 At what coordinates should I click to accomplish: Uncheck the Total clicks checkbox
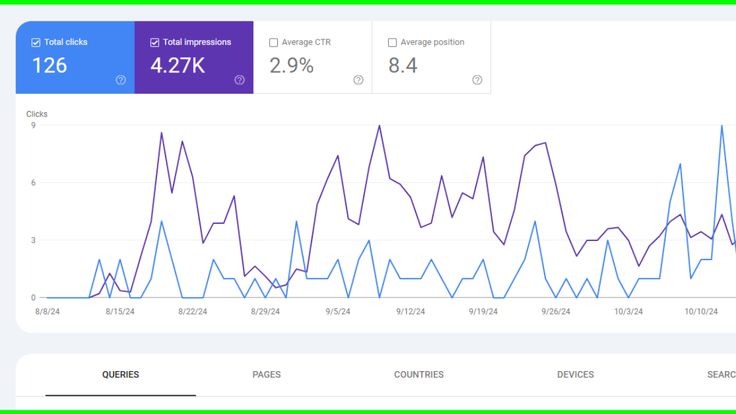[x=36, y=43]
